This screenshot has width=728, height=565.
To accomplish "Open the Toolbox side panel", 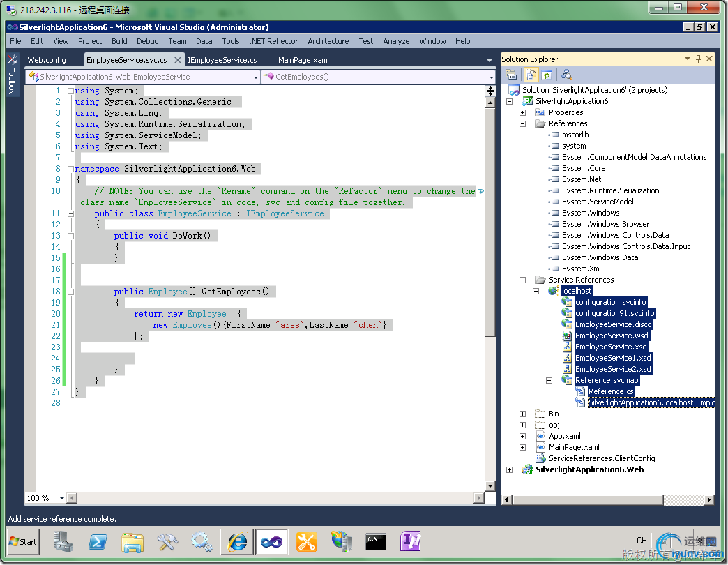I will coord(12,74).
